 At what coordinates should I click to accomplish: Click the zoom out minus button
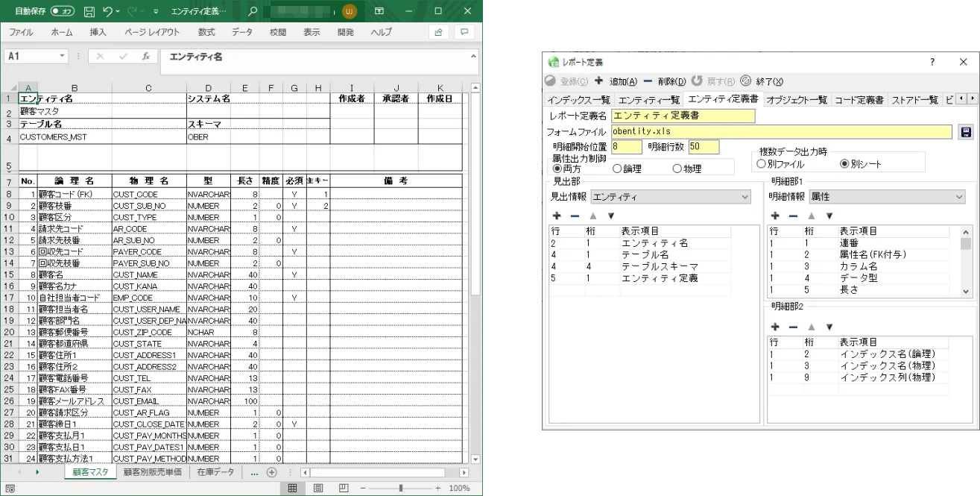click(364, 488)
